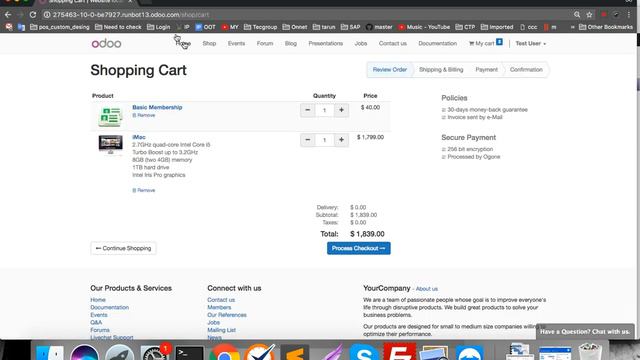Click the zoom magnifier icon in address bar

[x=577, y=15]
